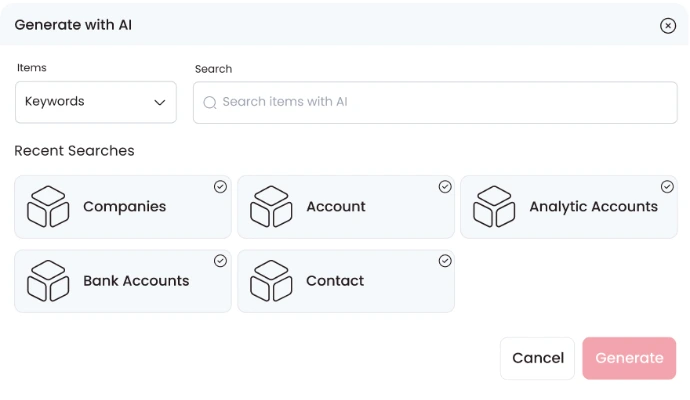Toggle the Account card checkmark

tap(445, 186)
